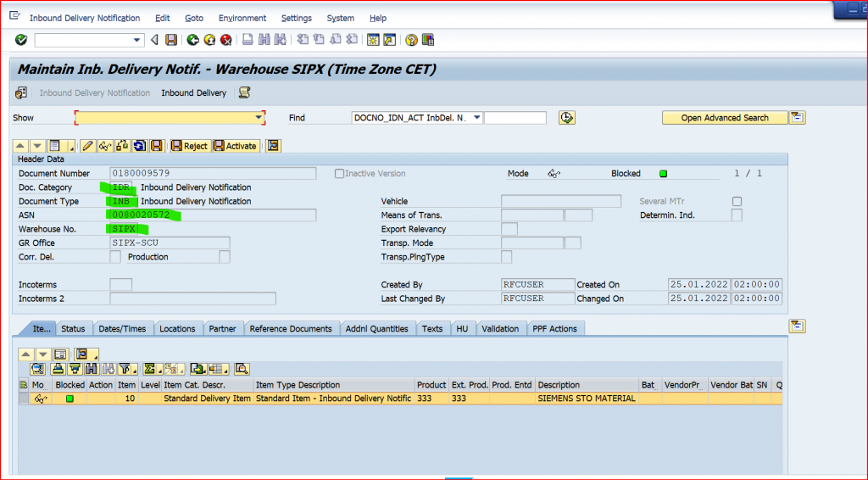868x480 pixels.
Task: Open the Goto menu
Action: click(x=194, y=19)
